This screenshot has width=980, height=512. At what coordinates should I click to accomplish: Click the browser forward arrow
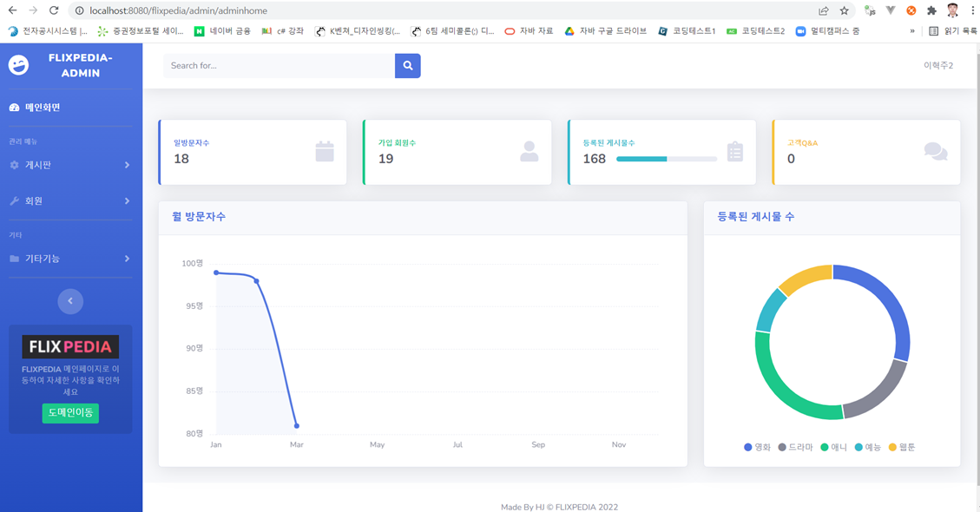[33, 10]
